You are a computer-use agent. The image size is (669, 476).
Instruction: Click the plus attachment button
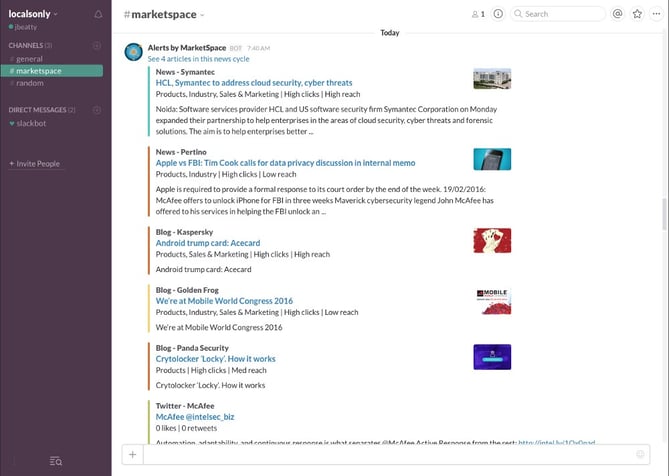click(132, 454)
